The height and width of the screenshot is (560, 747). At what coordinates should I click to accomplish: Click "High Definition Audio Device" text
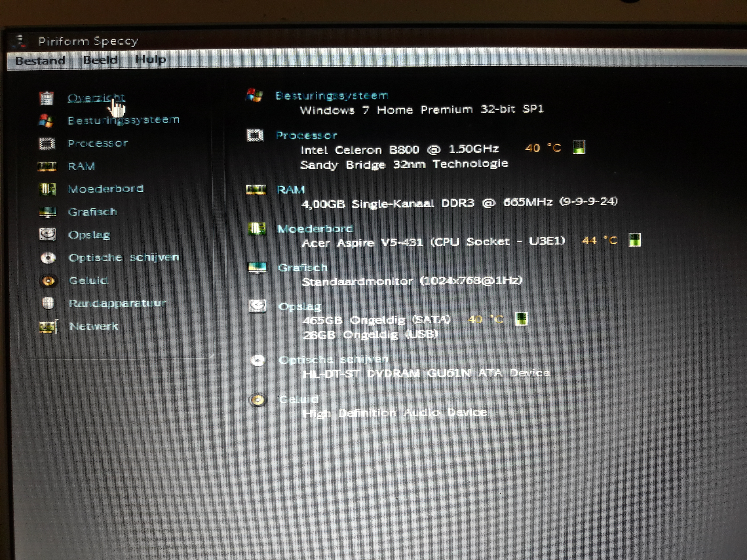[x=395, y=413]
